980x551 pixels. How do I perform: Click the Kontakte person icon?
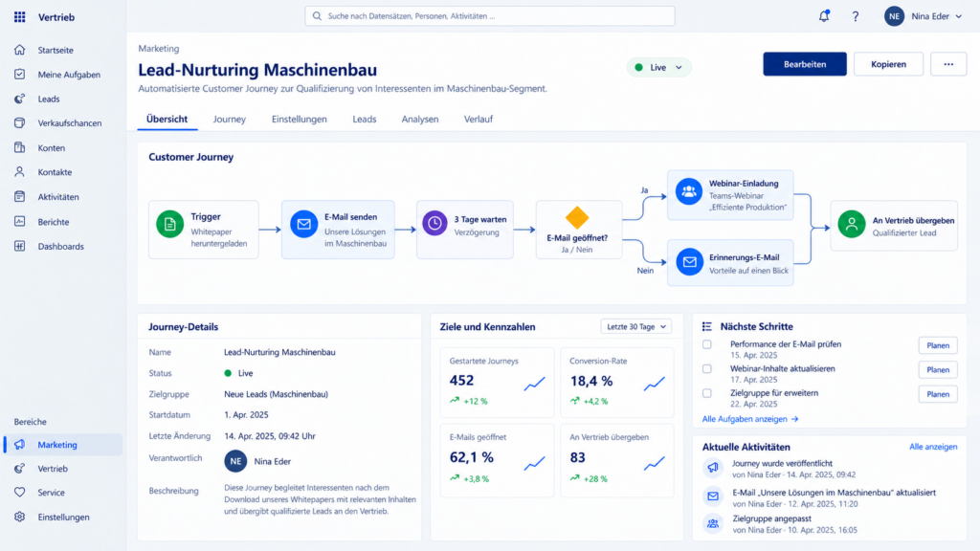click(19, 172)
